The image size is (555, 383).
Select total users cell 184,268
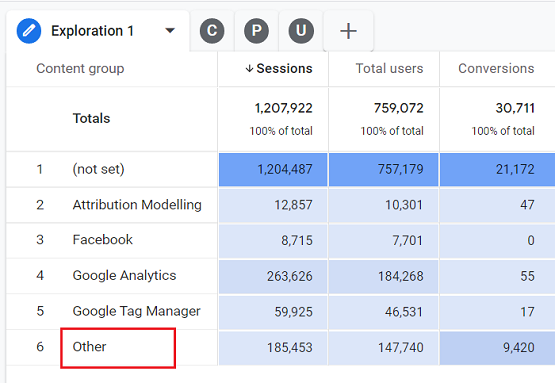click(384, 276)
